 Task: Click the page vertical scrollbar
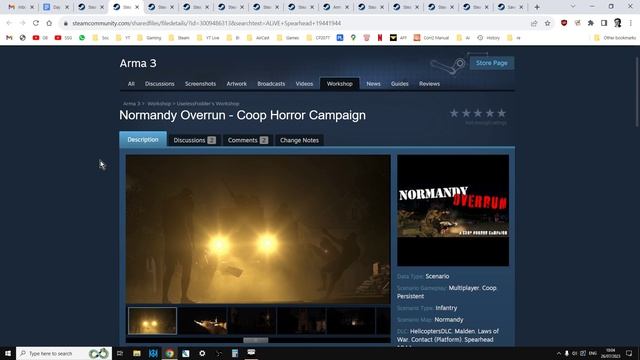(637, 92)
